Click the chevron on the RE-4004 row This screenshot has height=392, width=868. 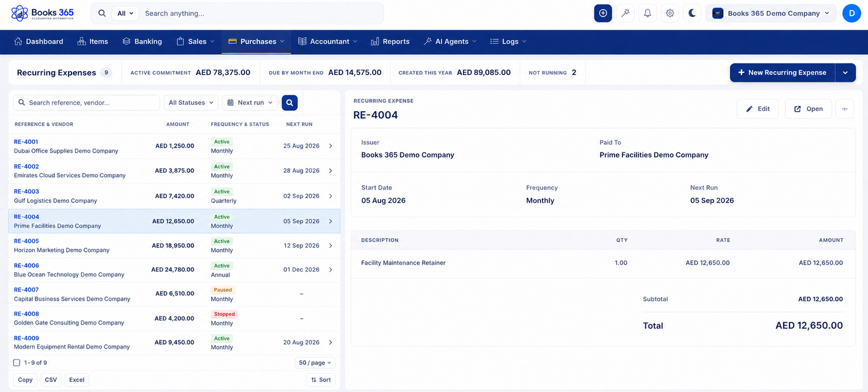tap(330, 222)
